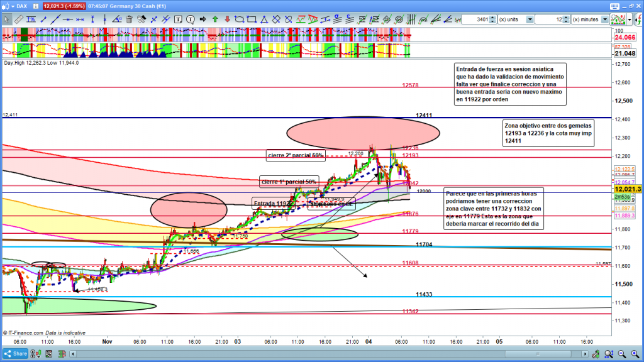The height and width of the screenshot is (362, 644).
Task: Select the text box tool
Action: coord(178,19)
